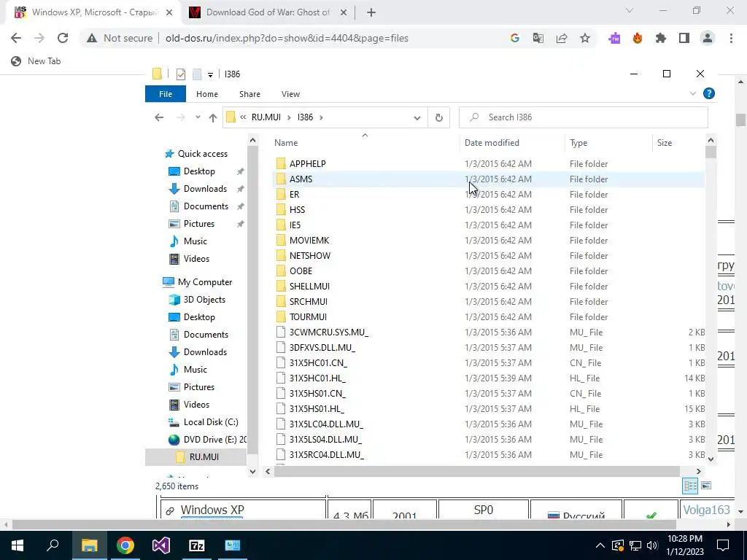Show hidden system tray icons
747x560 pixels.
coord(600,545)
